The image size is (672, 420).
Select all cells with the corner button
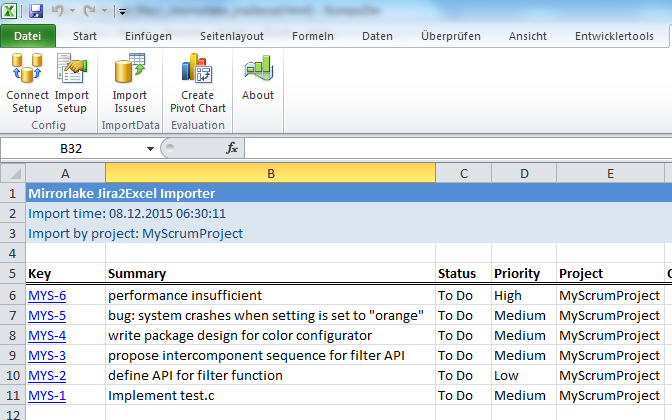[x=13, y=174]
